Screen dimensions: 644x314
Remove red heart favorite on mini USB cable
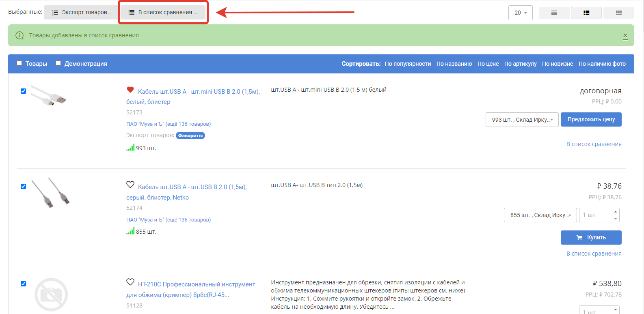tap(130, 90)
